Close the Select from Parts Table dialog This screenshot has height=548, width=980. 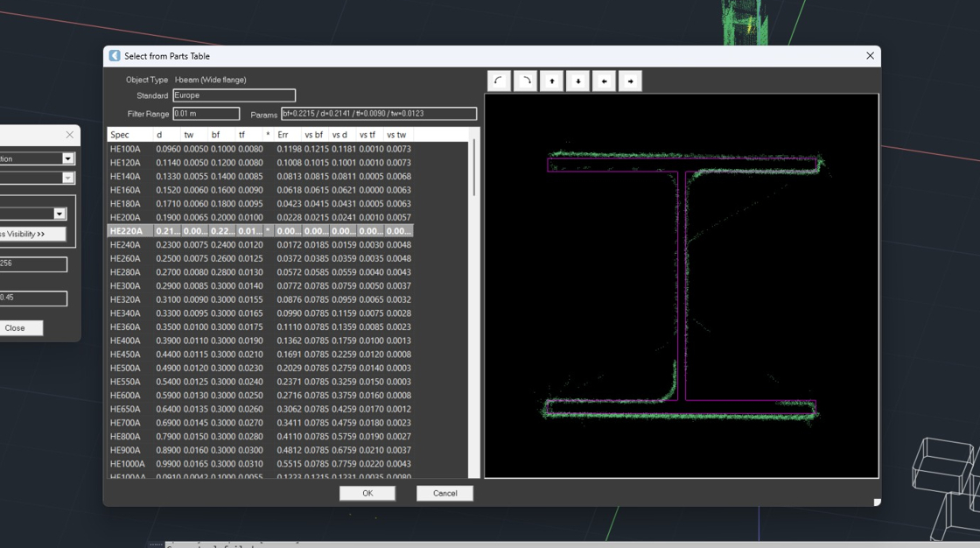pyautogui.click(x=870, y=56)
